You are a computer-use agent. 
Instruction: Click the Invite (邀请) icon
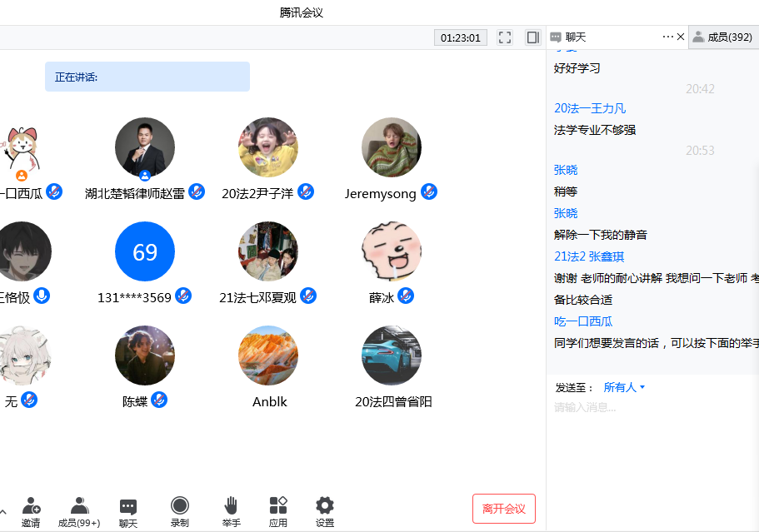tap(31, 507)
